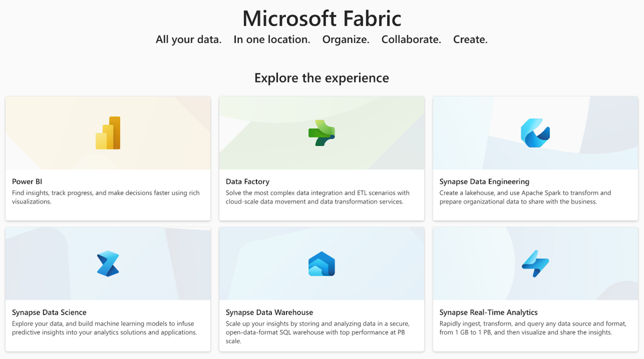Click the Power BI bar chart icon
This screenshot has height=359, width=644.
click(x=108, y=133)
